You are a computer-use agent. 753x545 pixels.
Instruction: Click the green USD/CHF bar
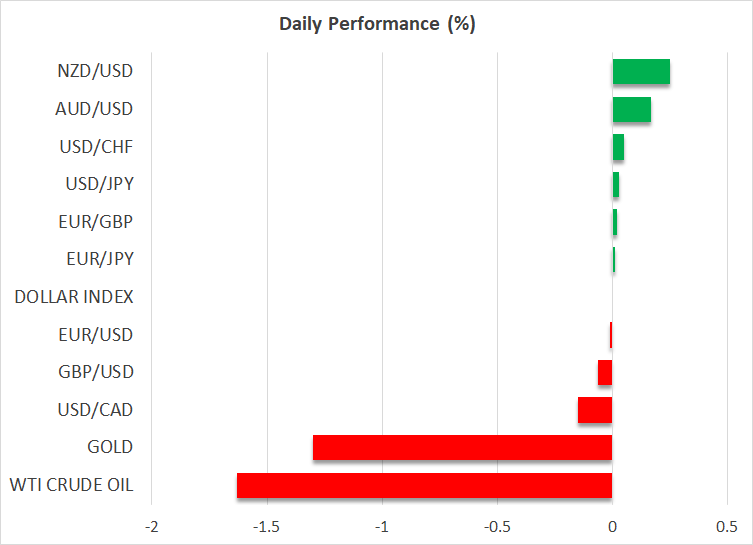coord(618,147)
